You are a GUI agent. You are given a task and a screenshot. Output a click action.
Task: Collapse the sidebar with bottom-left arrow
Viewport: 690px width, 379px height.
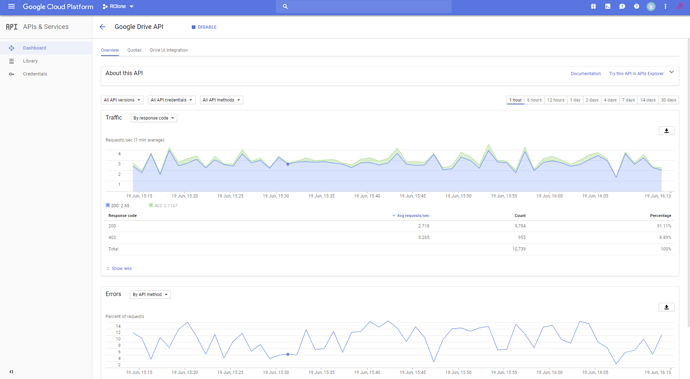[11, 372]
